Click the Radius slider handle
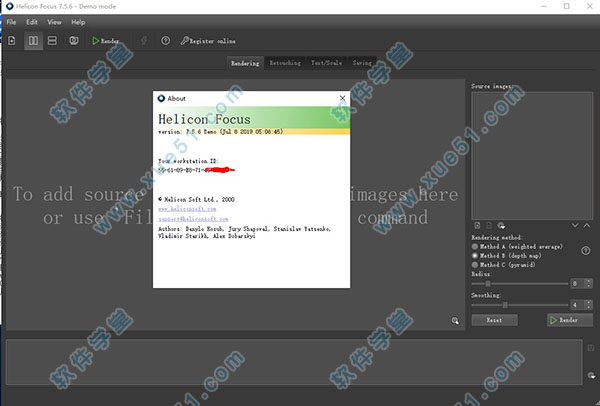Screen dimensions: 600x406 [x=488, y=284]
